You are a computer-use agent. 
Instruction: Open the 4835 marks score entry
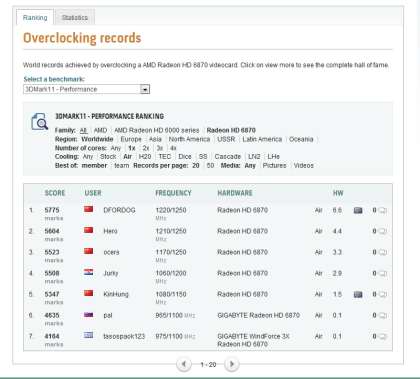coord(52,315)
